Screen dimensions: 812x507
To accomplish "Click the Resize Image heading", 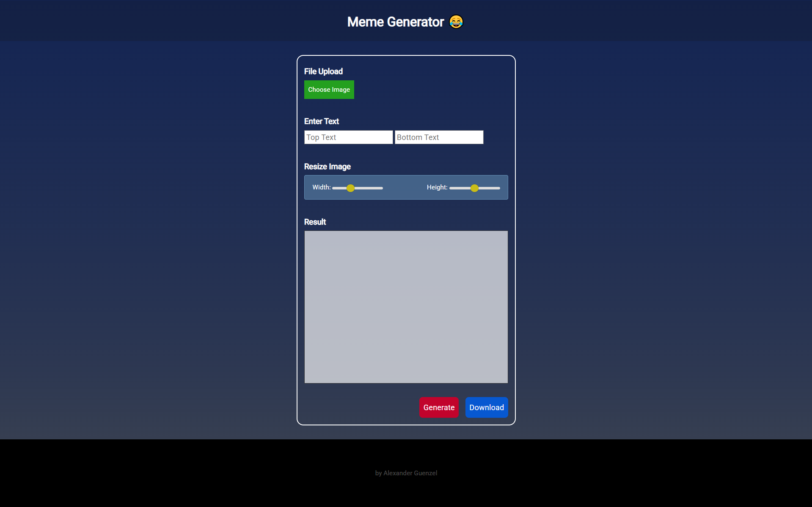I will coord(327,167).
